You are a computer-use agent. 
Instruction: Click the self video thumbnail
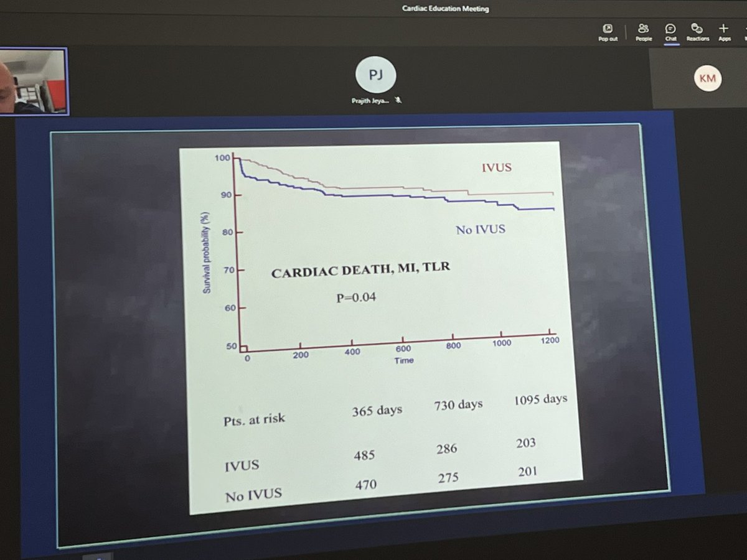pyautogui.click(x=34, y=82)
